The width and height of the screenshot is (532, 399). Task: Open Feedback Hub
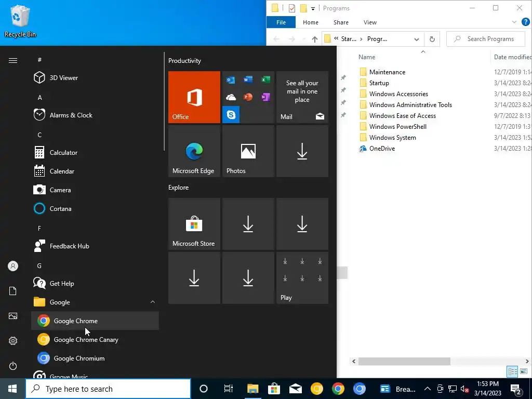95,246
